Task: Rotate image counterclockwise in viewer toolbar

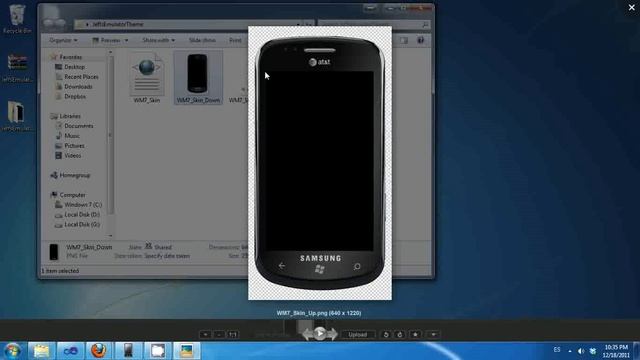Action: pyautogui.click(x=386, y=334)
